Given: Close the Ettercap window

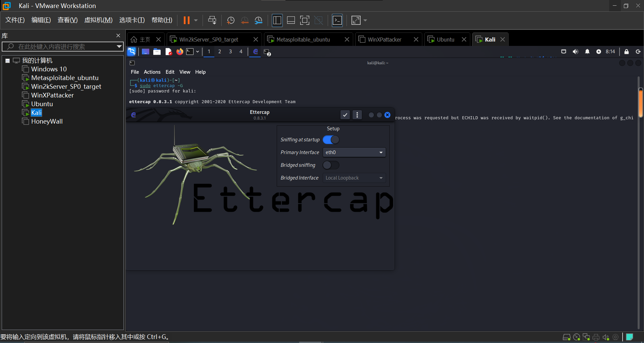Looking at the screenshot, I should point(387,115).
